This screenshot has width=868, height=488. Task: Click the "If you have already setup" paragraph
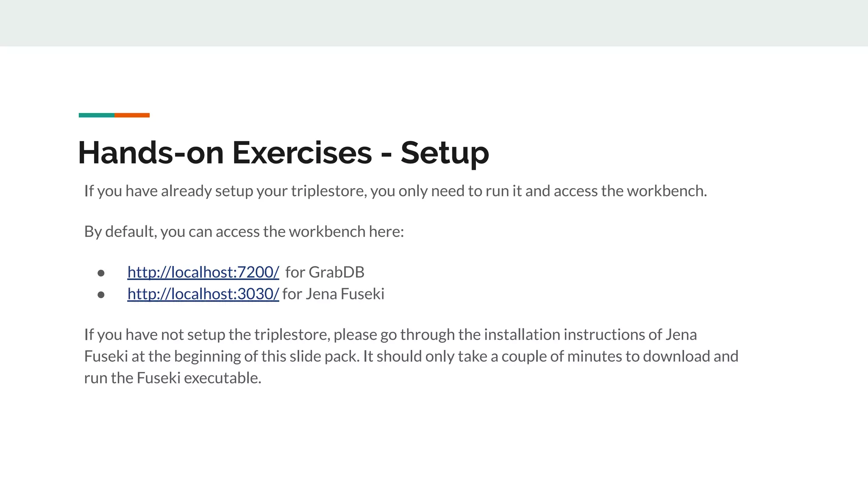point(212,191)
